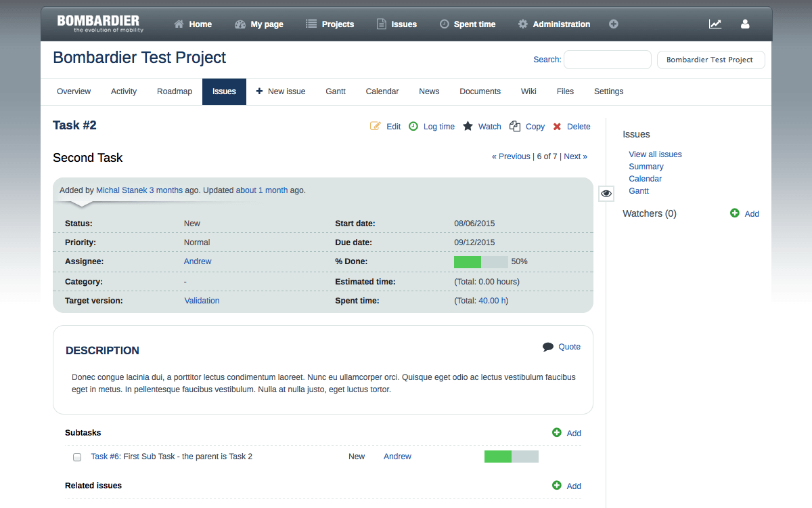The image size is (812, 508).
Task: Check the Task #6 subtask checkbox
Action: (77, 457)
